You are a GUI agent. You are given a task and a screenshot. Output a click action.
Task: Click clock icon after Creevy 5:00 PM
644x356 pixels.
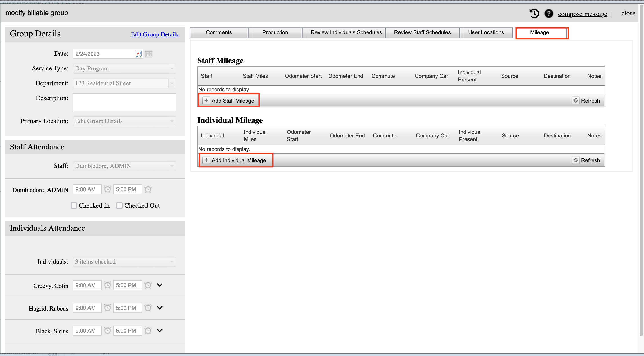coord(148,285)
